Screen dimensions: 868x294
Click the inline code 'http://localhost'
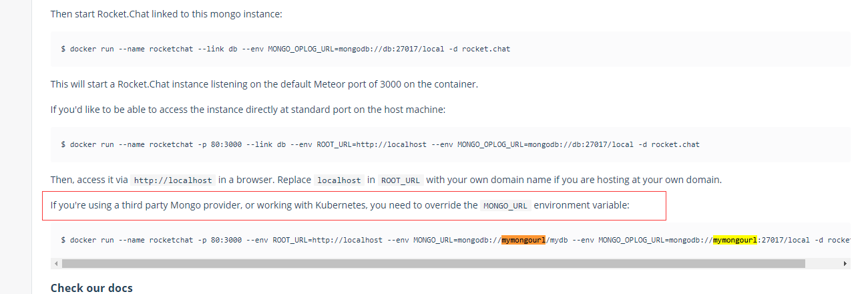pyautogui.click(x=174, y=180)
